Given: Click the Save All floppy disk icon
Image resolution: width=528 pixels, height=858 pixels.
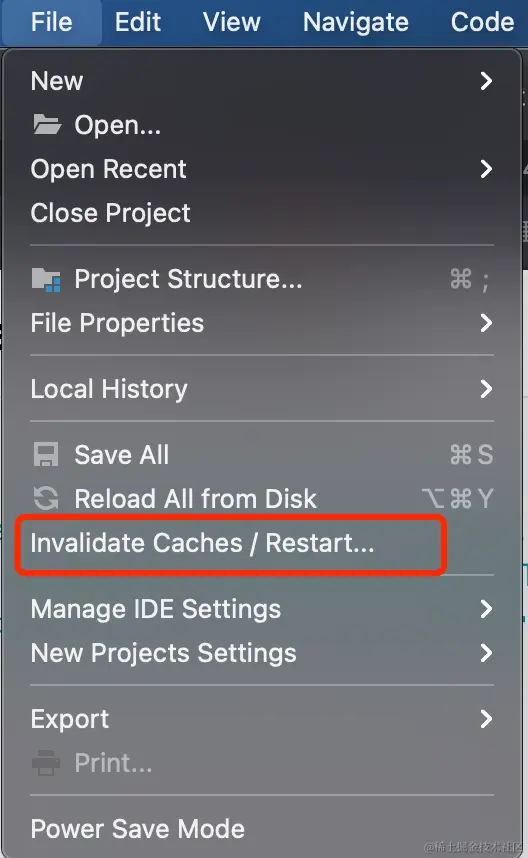Looking at the screenshot, I should 46,455.
